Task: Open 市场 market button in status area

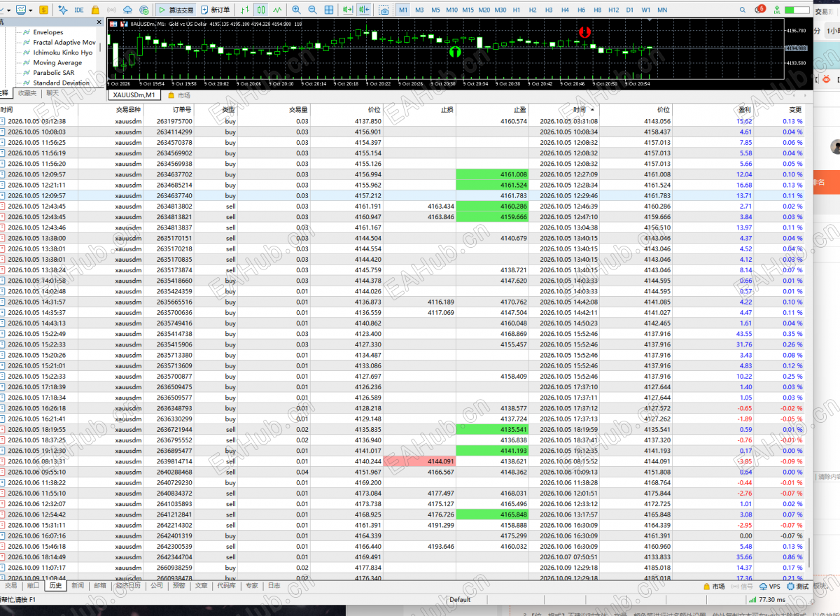Action: point(714,587)
